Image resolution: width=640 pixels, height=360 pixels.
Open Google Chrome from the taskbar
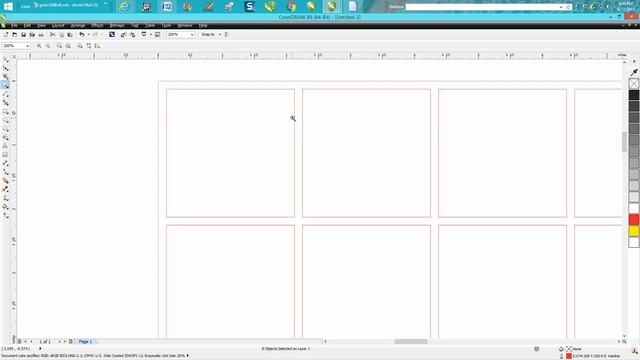(291, 6)
